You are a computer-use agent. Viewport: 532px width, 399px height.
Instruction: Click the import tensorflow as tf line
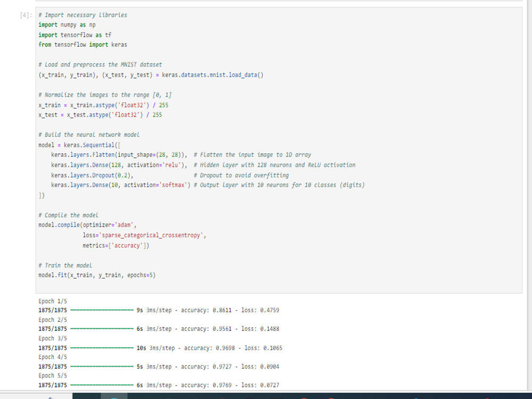(74, 35)
